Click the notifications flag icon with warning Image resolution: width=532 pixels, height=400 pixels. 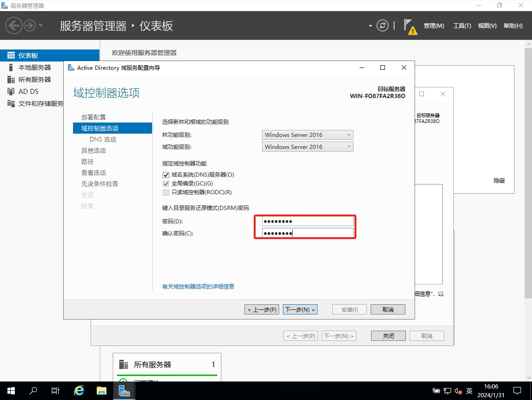(410, 26)
